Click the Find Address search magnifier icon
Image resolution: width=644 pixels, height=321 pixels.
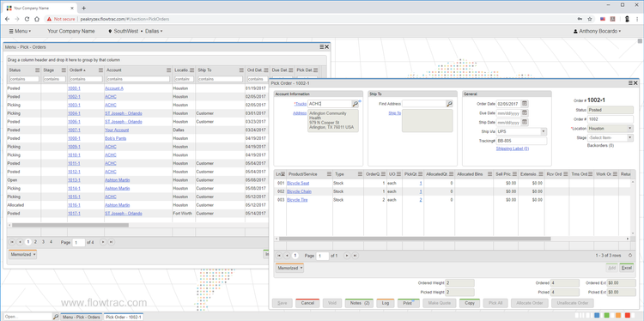[x=449, y=104]
